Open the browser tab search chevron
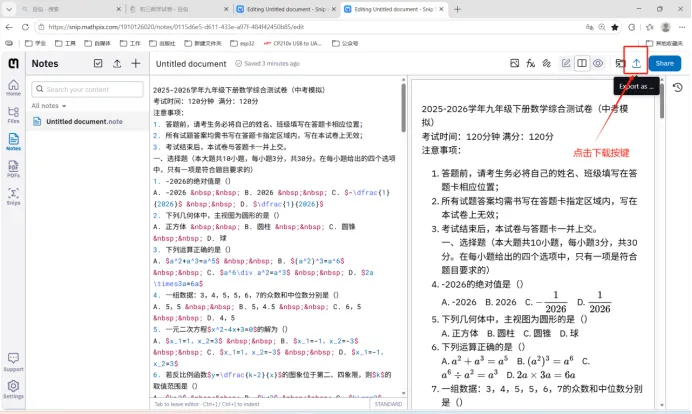 [9, 9]
